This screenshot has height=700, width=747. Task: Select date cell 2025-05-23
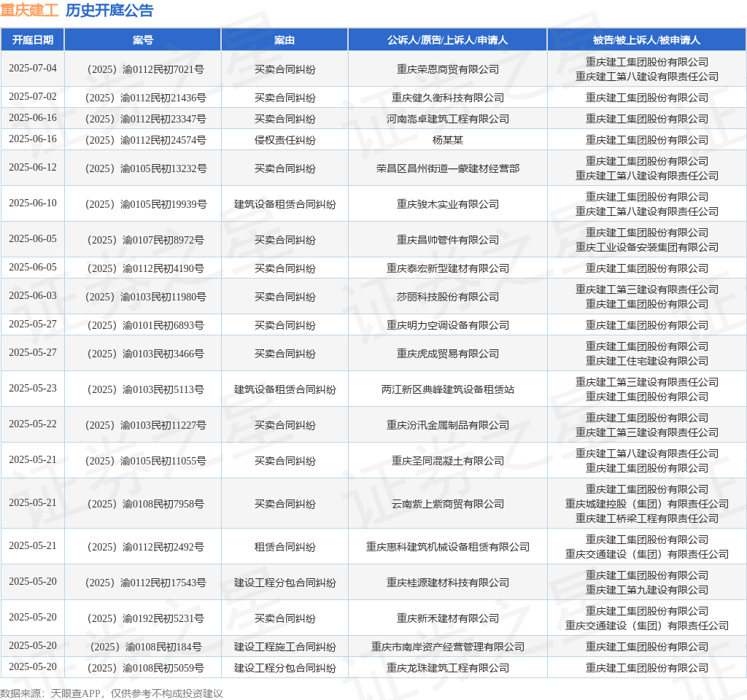pyautogui.click(x=32, y=388)
